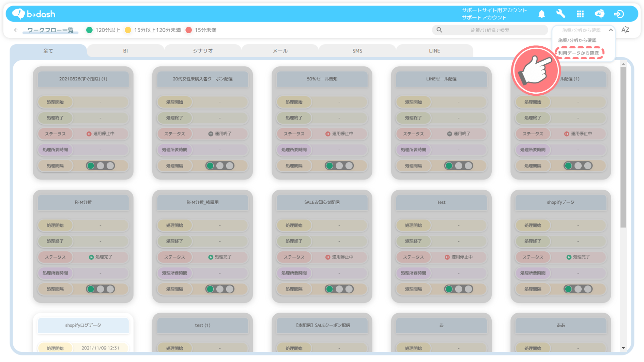Image resolution: width=644 pixels, height=362 pixels.
Task: Toggle 処理間隔 switch on 20210826(すぐ削除) card
Action: tap(101, 166)
